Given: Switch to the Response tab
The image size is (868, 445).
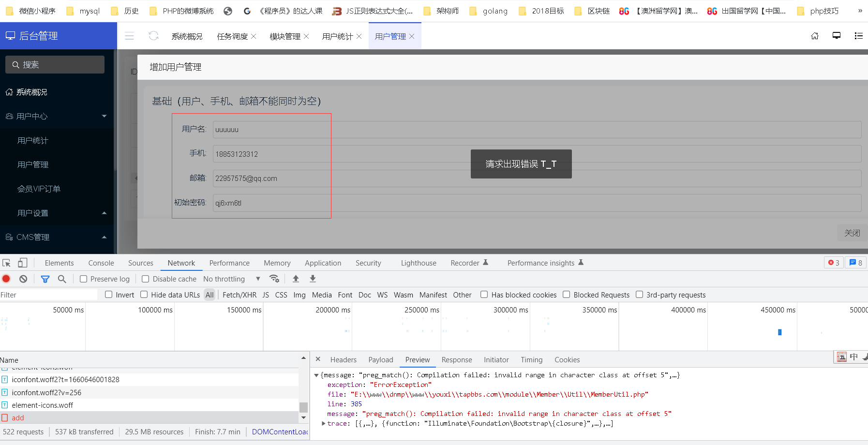Looking at the screenshot, I should pyautogui.click(x=457, y=359).
